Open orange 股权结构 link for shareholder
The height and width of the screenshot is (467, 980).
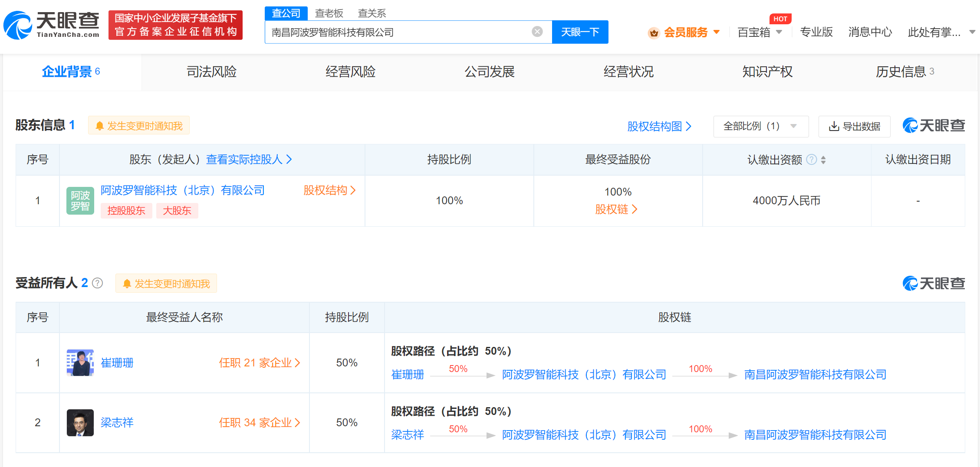[x=329, y=190]
